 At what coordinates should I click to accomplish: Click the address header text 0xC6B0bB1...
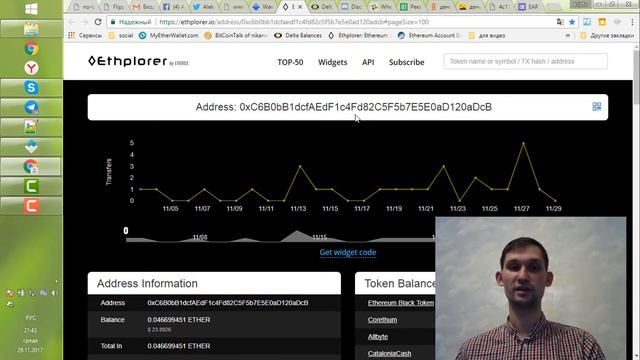point(365,107)
